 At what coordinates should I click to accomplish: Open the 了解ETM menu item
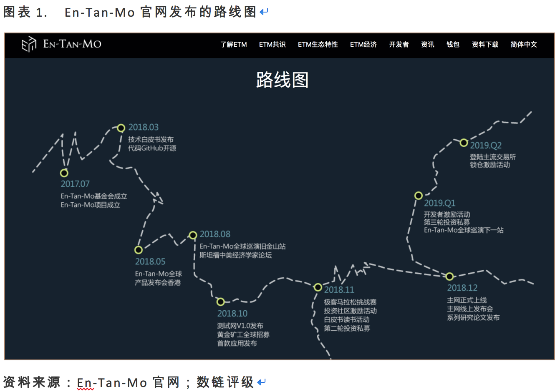234,45
